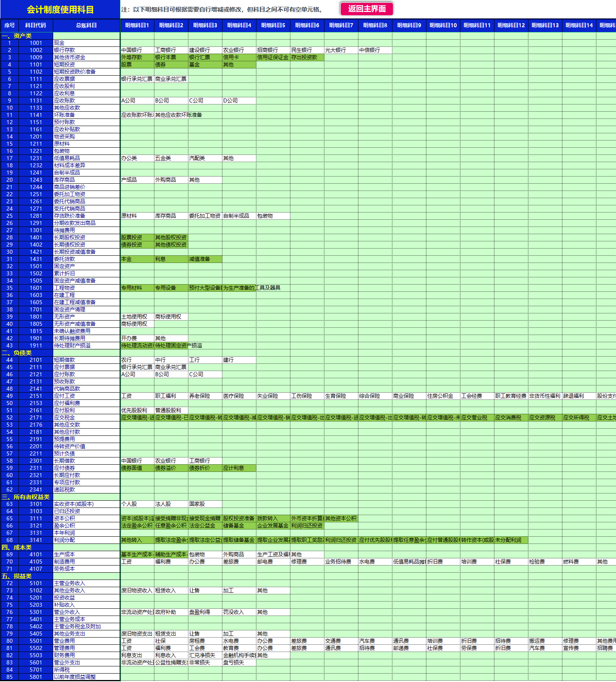Select the 五金类 detail cell
The image size is (616, 682).
pos(171,158)
